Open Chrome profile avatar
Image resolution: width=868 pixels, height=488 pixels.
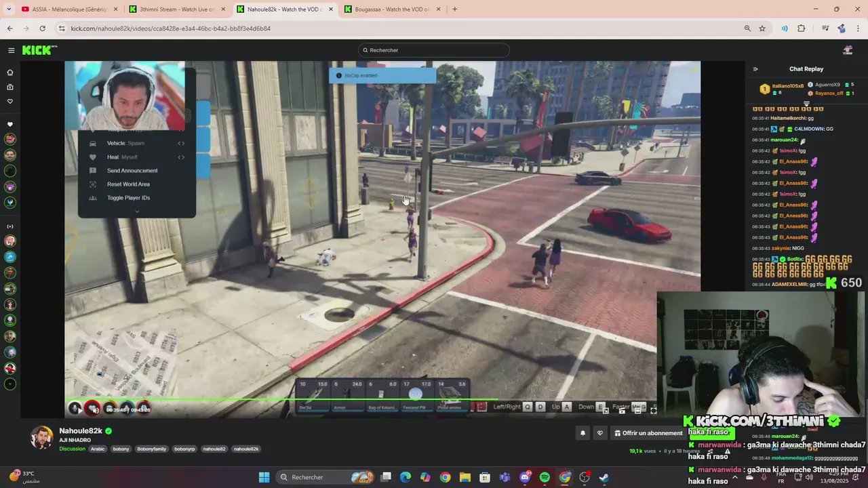point(842,28)
